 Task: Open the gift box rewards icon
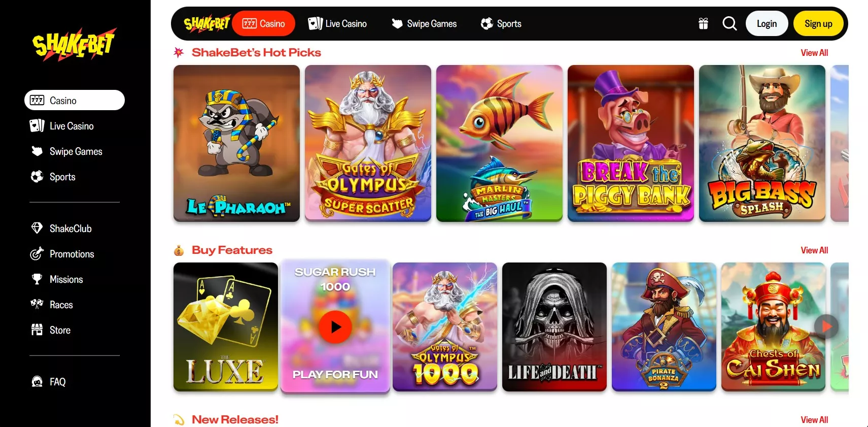point(703,23)
